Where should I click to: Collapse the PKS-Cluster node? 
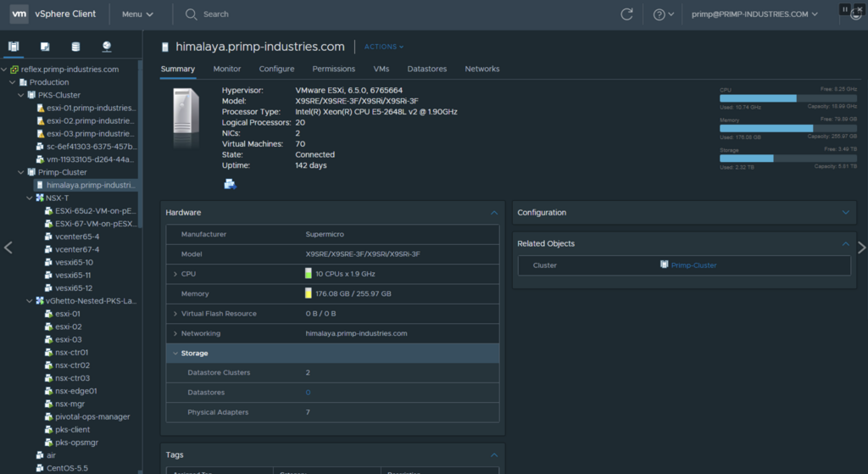[21, 95]
